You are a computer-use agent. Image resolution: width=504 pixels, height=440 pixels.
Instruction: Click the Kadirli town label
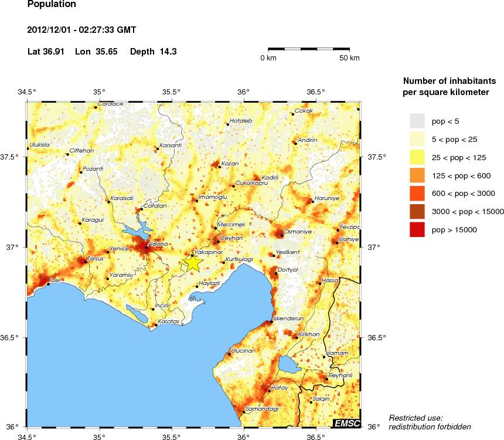pyautogui.click(x=270, y=178)
